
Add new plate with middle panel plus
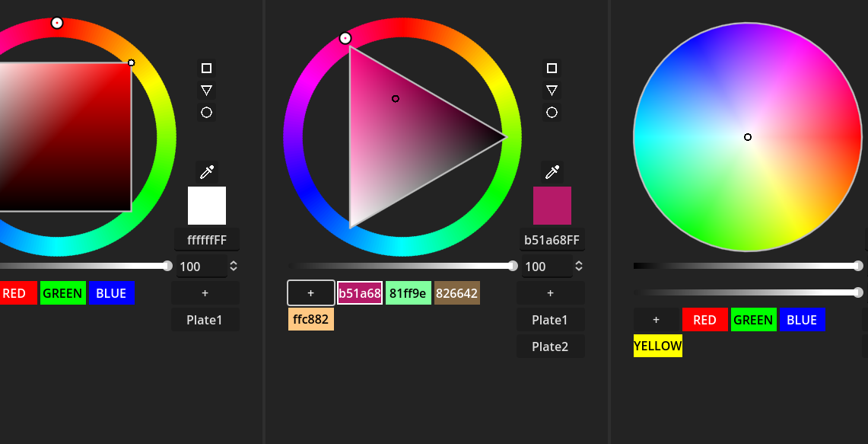(x=551, y=293)
